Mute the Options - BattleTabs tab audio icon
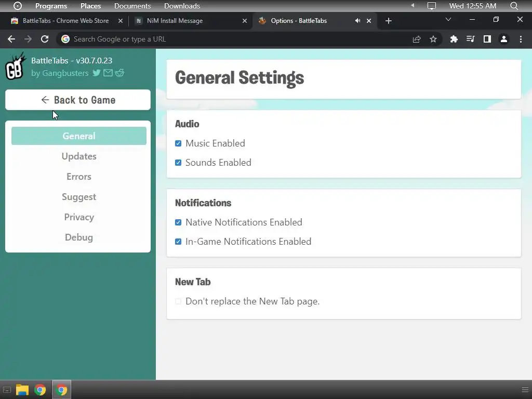The width and height of the screenshot is (532, 399). pos(357,21)
